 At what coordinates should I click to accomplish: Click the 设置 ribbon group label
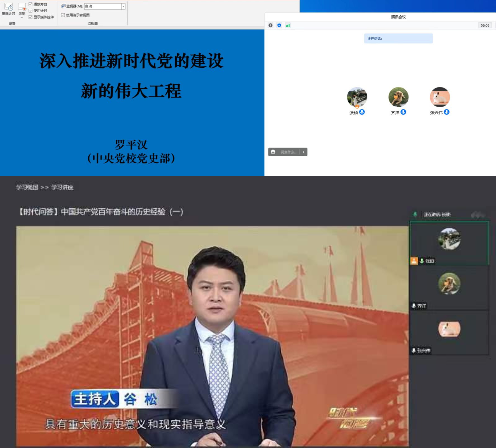(x=12, y=23)
